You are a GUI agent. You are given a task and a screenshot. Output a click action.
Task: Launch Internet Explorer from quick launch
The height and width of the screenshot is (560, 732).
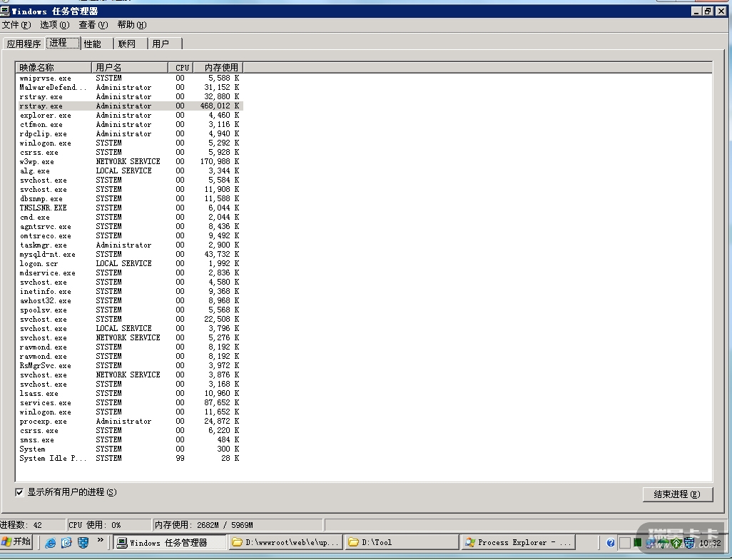[51, 542]
